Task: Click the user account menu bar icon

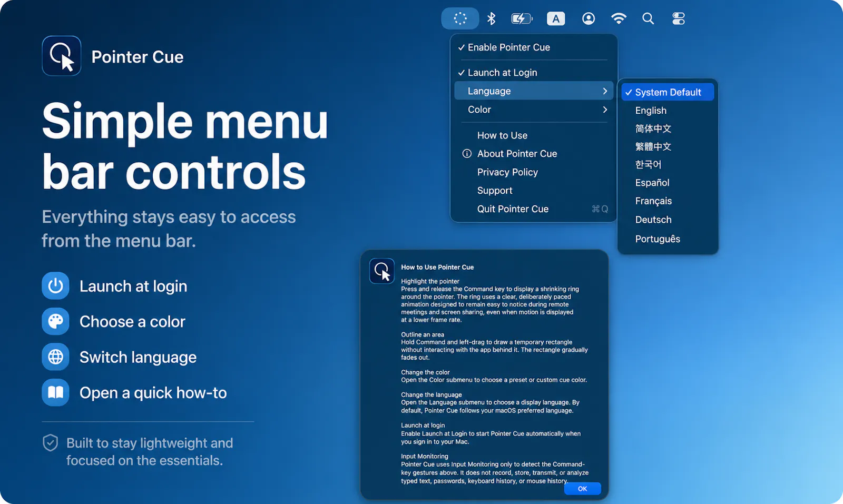Action: pyautogui.click(x=589, y=18)
